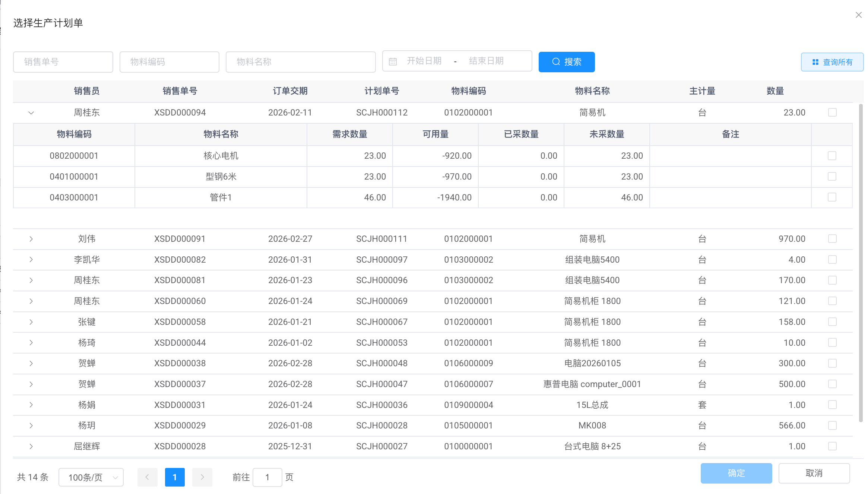
Task: Click the calendar icon in date range field
Action: click(393, 61)
